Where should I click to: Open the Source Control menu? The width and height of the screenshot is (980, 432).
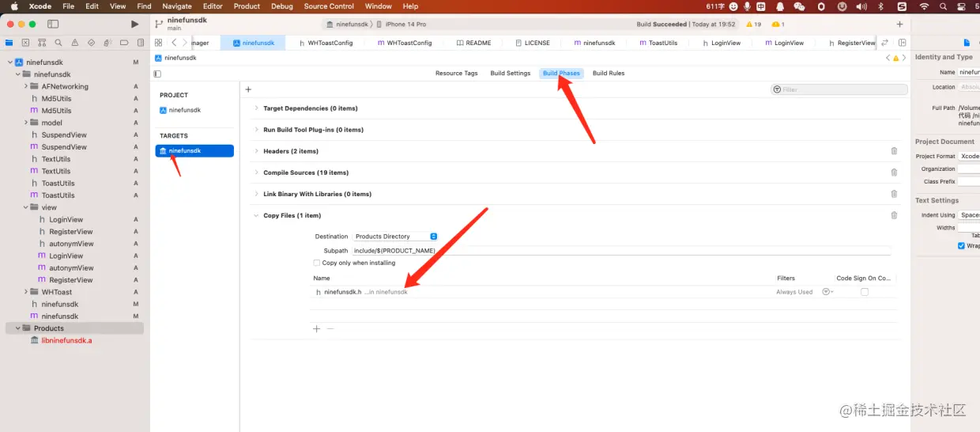329,6
